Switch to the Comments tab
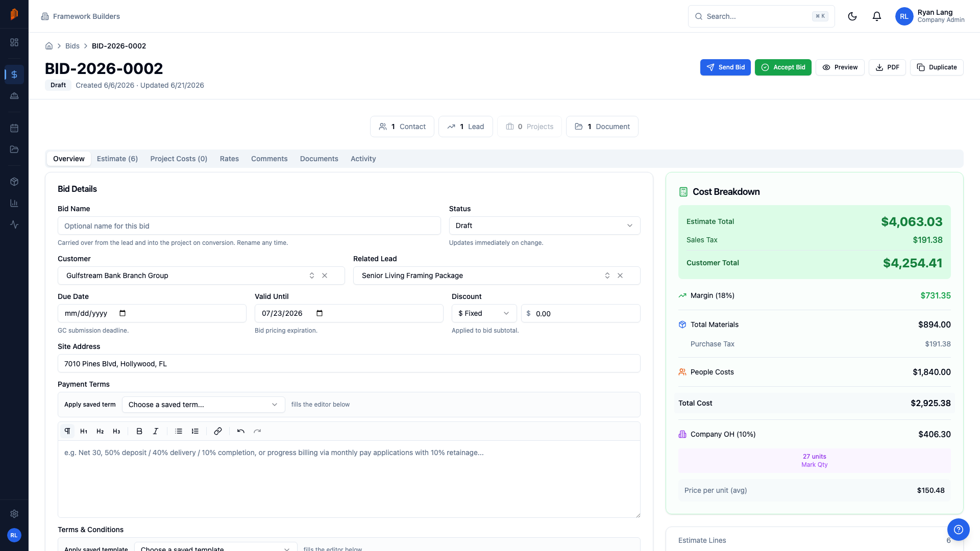 pos(269,159)
